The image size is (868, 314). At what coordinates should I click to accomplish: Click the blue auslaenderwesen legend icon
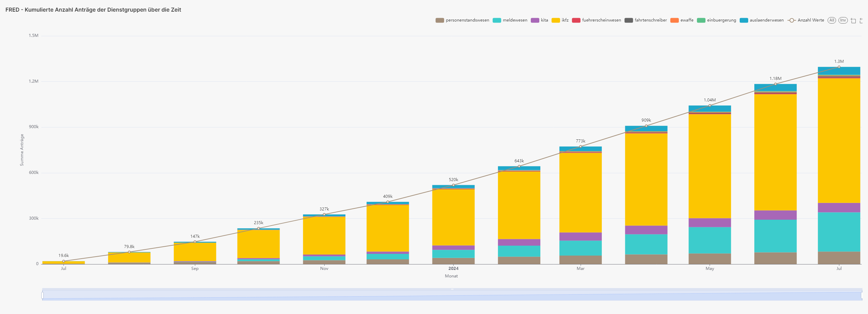click(744, 21)
